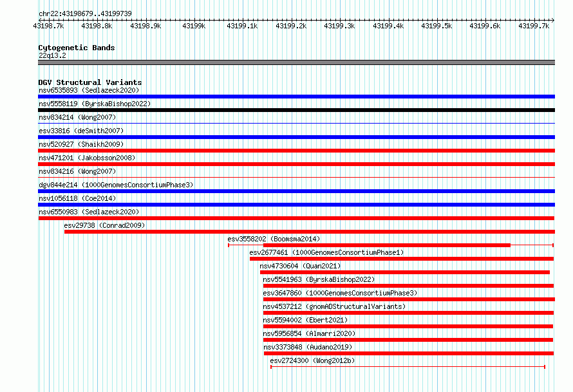Click the DGV Structural Variants track title
Image resolution: width=573 pixels, height=392 pixels.
coord(90,82)
